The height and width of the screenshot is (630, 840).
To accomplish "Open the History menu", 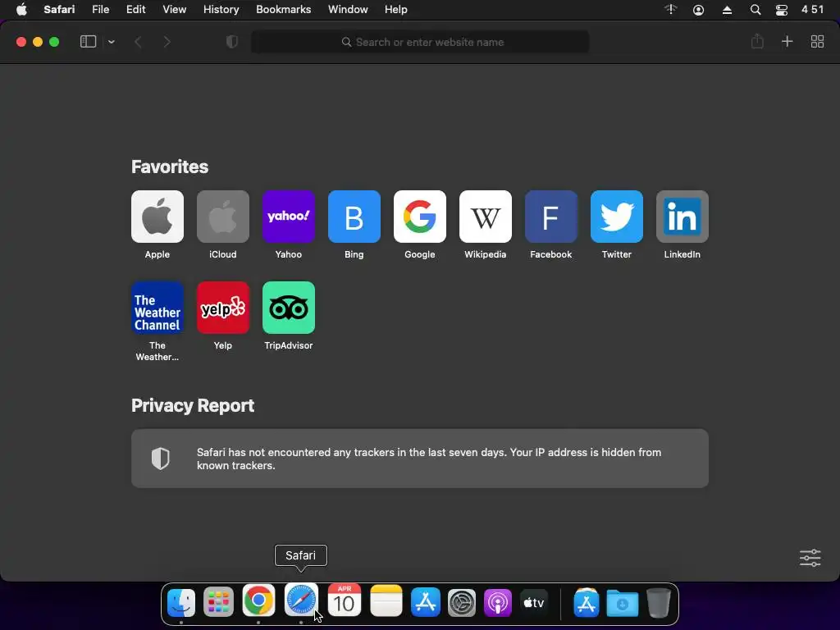I will pyautogui.click(x=221, y=10).
